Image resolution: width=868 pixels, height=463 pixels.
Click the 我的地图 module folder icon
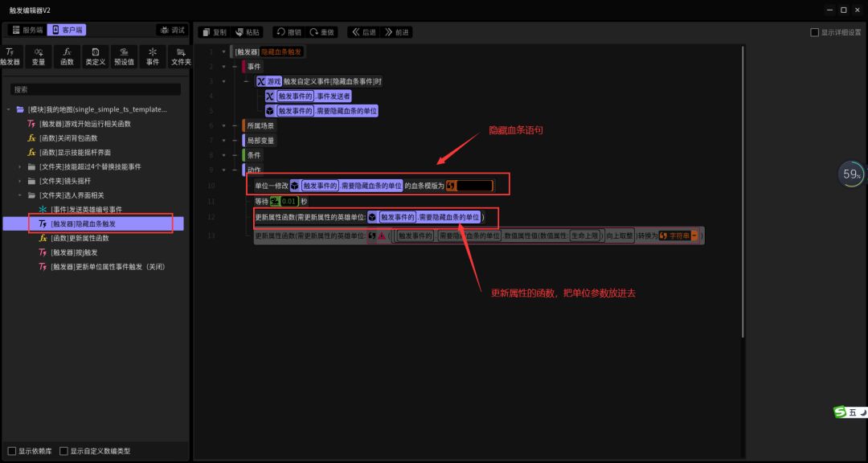click(20, 109)
